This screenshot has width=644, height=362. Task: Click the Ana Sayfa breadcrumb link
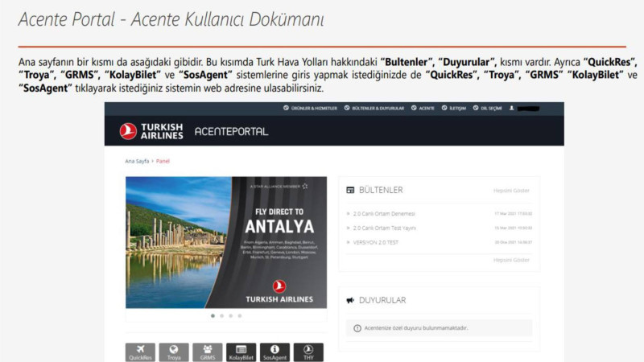pos(137,162)
